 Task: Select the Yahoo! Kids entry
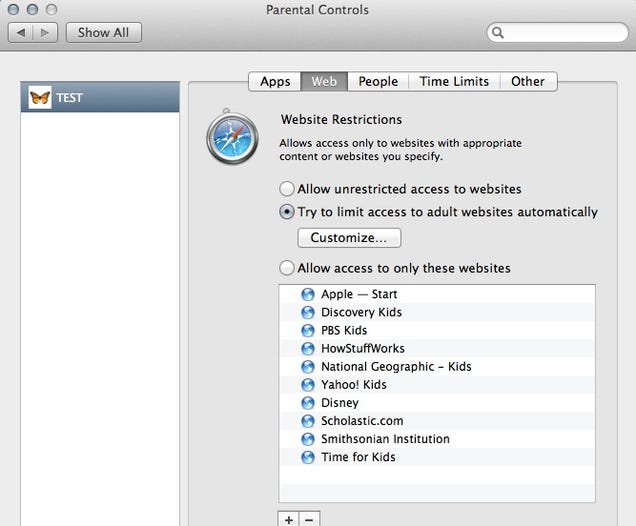click(x=437, y=385)
